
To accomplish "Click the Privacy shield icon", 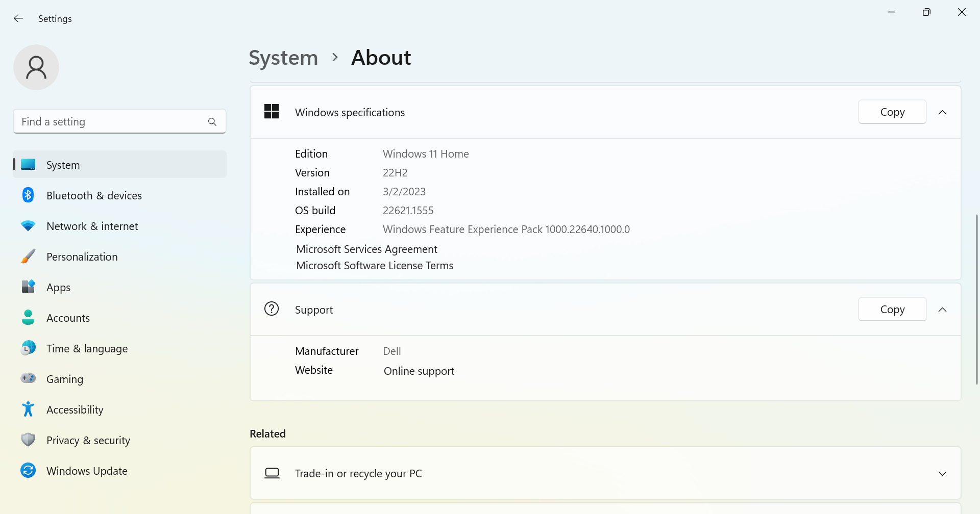I will click(x=28, y=440).
